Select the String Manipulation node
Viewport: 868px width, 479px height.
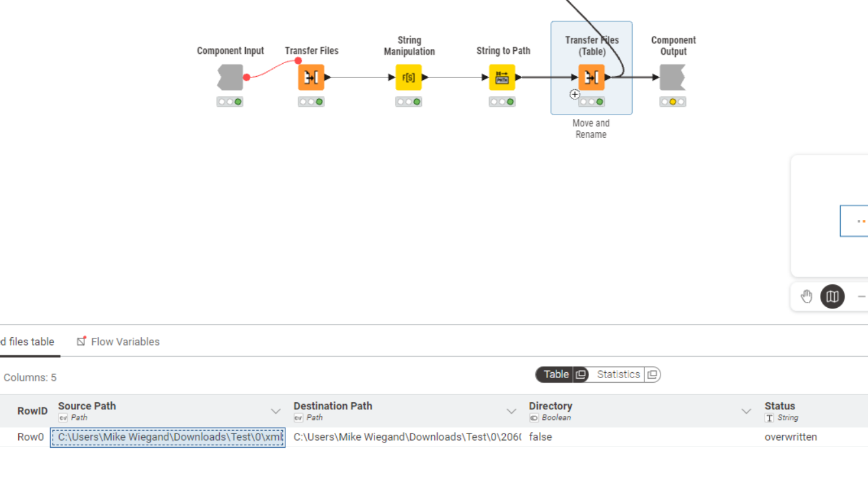click(x=408, y=77)
